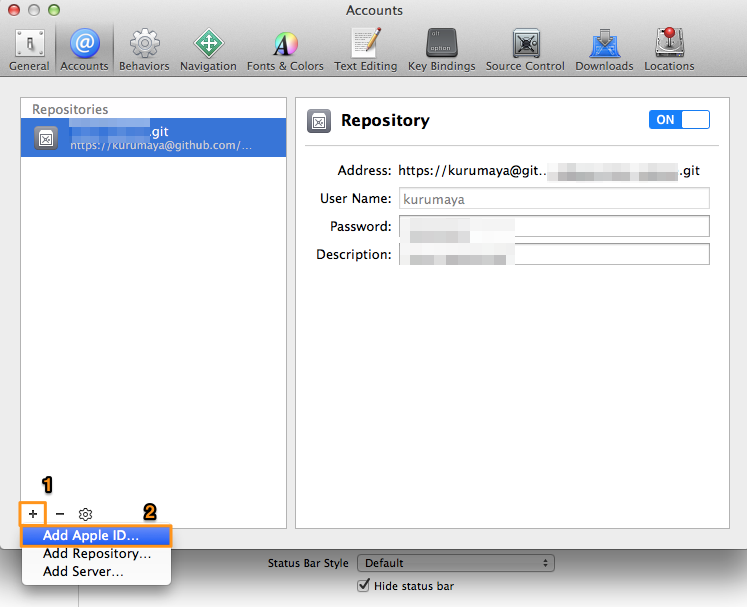Viewport: 747px width, 607px height.
Task: Open the General preferences pane
Action: coord(29,50)
